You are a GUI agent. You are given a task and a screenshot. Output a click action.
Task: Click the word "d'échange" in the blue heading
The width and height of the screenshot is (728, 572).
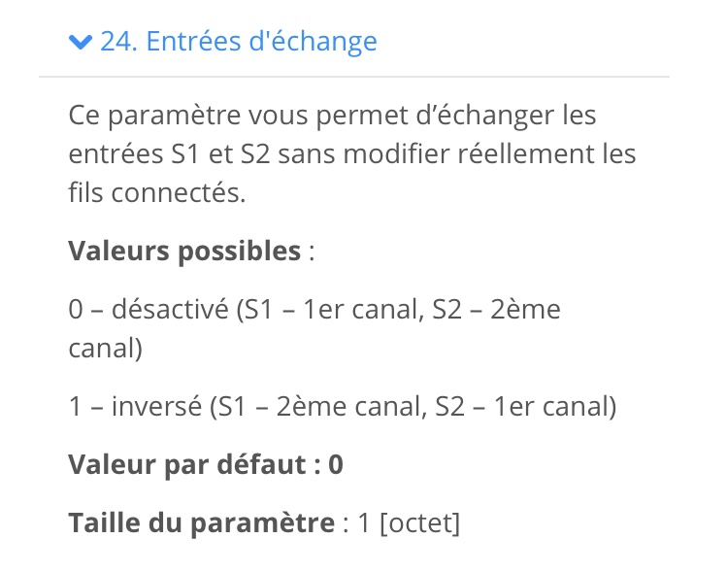coord(313,42)
